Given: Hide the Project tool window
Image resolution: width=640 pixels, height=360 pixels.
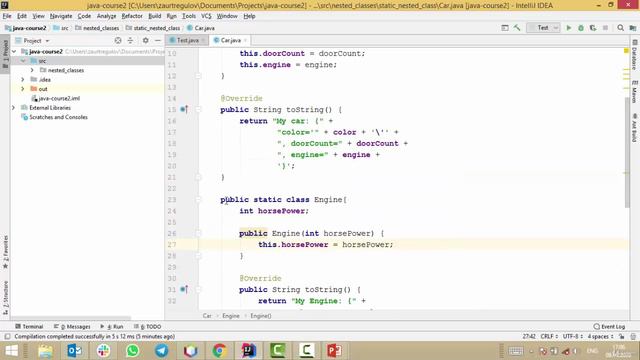Looking at the screenshot, I should [x=158, y=40].
